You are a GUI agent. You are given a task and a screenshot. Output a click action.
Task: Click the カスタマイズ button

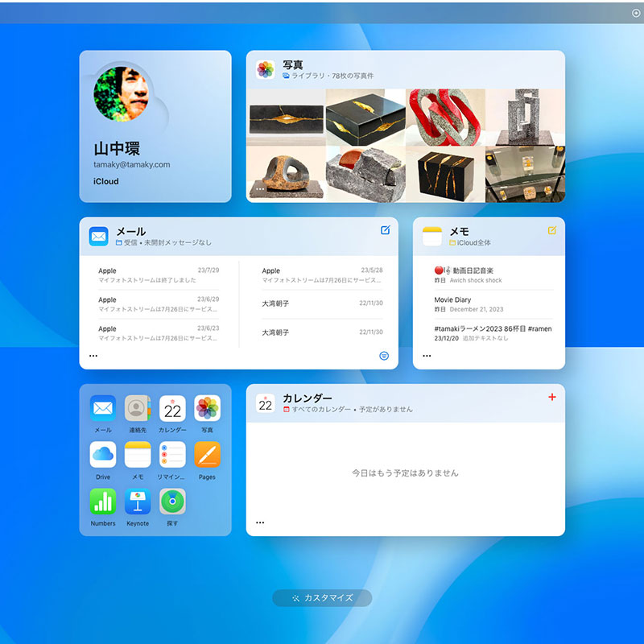[x=322, y=598]
